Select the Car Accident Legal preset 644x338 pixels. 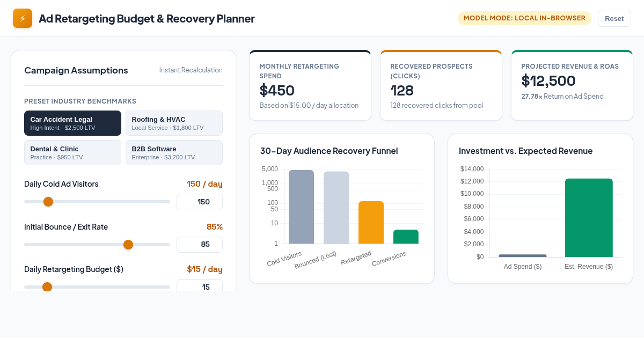[72, 123]
